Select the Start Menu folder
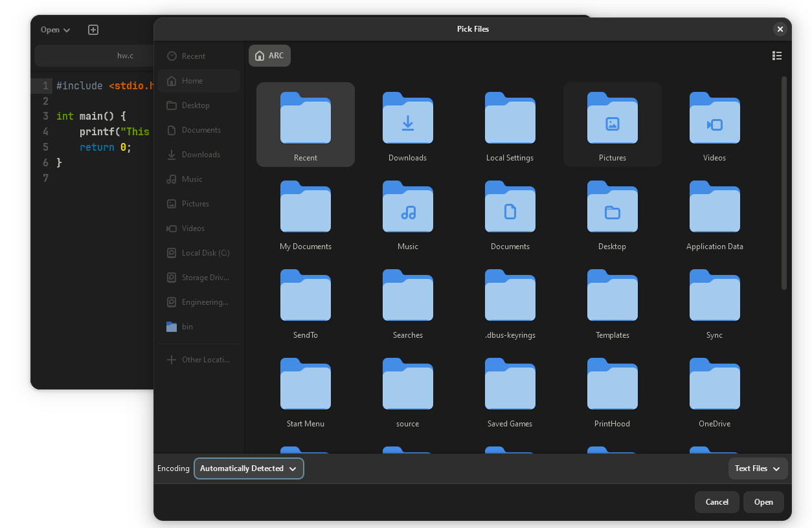 coord(306,391)
